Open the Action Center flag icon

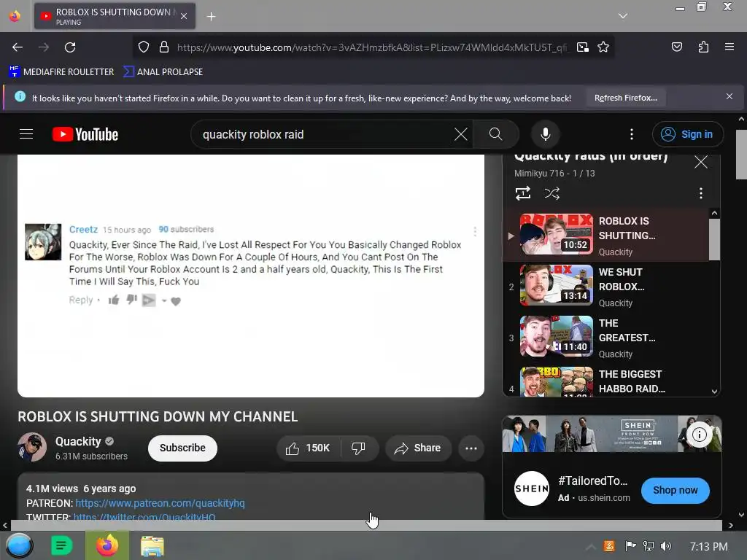point(630,546)
